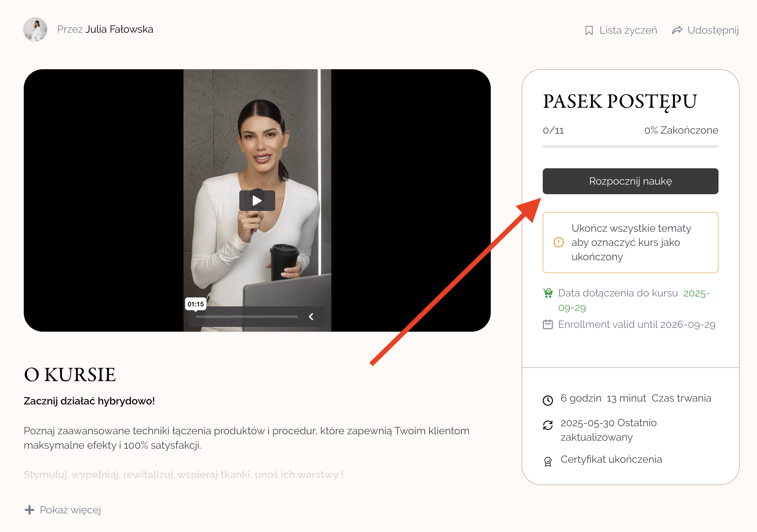Viewport: 757px width, 532px height.
Task: Open the Lista życzeń wishlist link
Action: (628, 30)
